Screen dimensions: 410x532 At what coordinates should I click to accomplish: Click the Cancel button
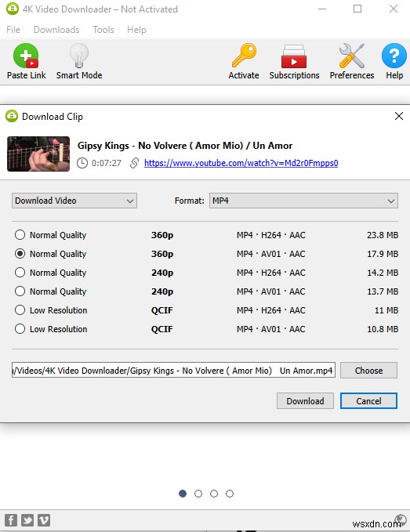point(368,401)
